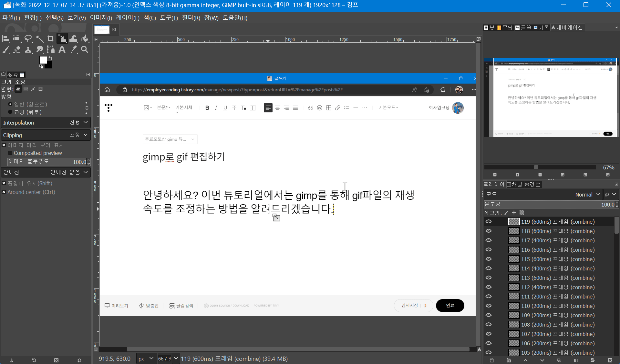
Task: Delete the selected layer
Action: pyautogui.click(x=610, y=360)
